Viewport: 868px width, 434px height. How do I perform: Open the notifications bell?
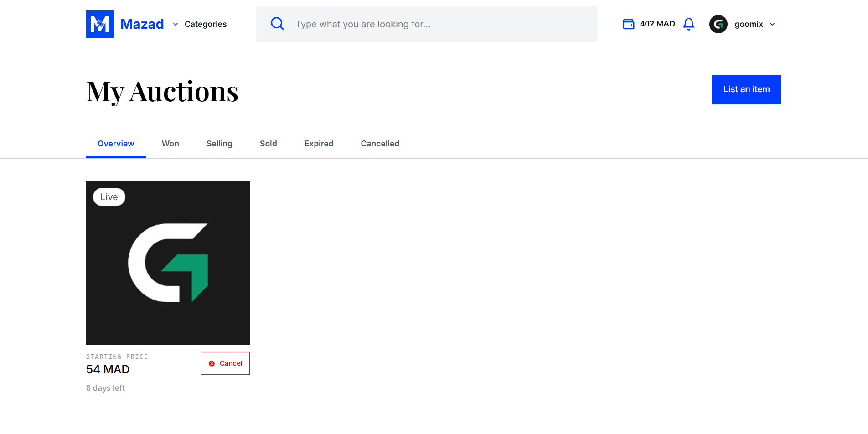[689, 24]
